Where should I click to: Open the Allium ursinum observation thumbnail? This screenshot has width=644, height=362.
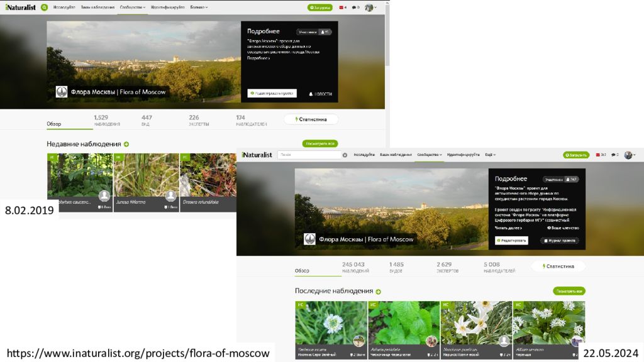coord(549,323)
